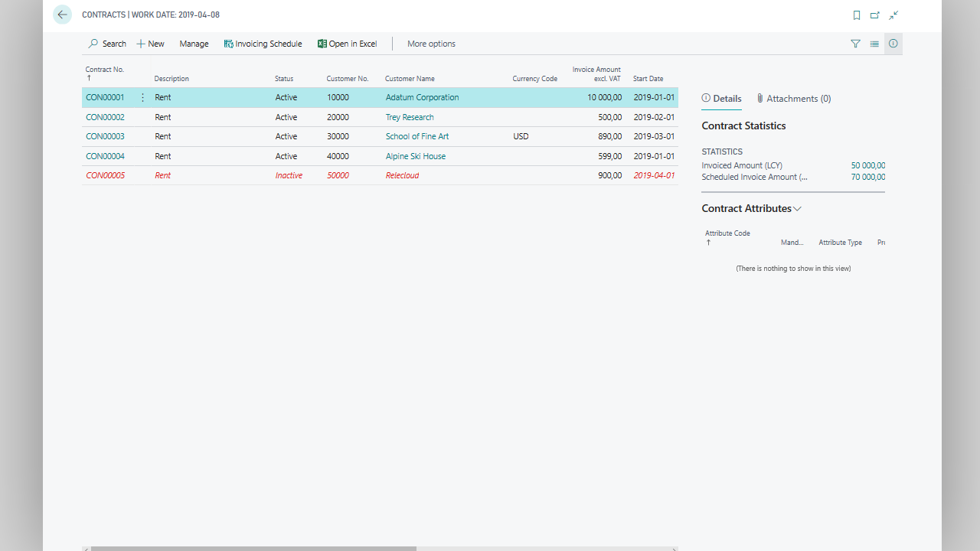
Task: Click the bookmark icon at top right
Action: (857, 15)
